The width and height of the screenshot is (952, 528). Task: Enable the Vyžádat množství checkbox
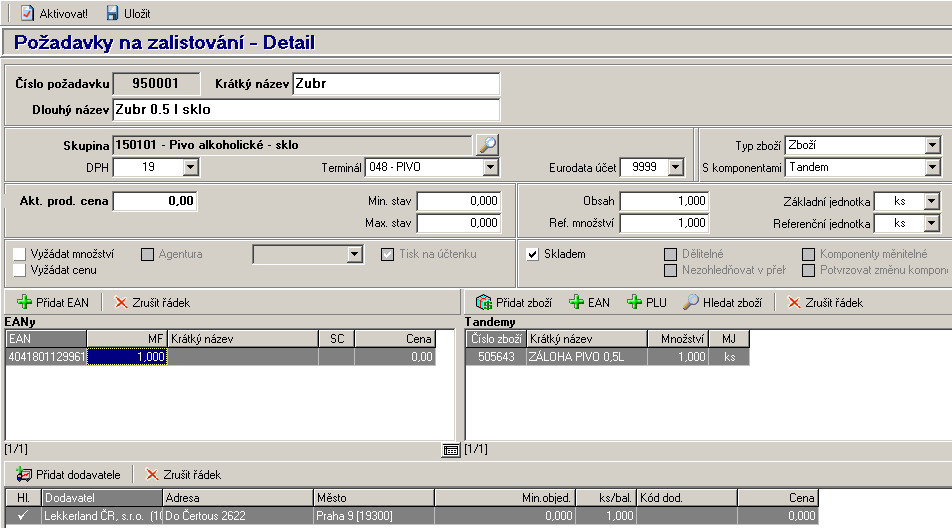tap(20, 254)
